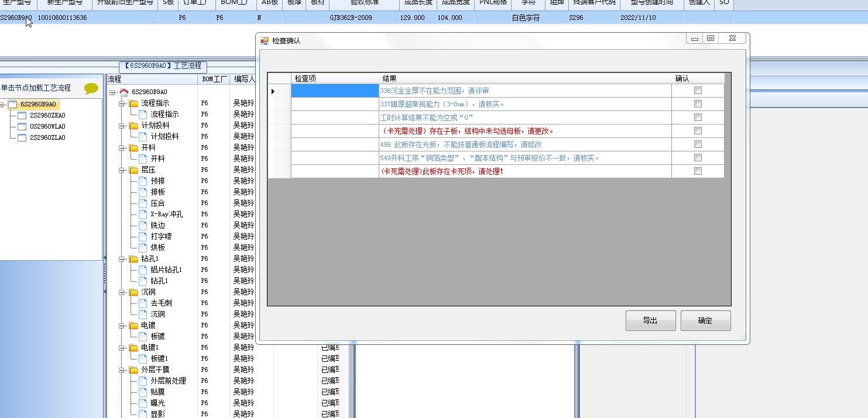Collapse the 钻孔1 folder node

[x=122, y=259]
